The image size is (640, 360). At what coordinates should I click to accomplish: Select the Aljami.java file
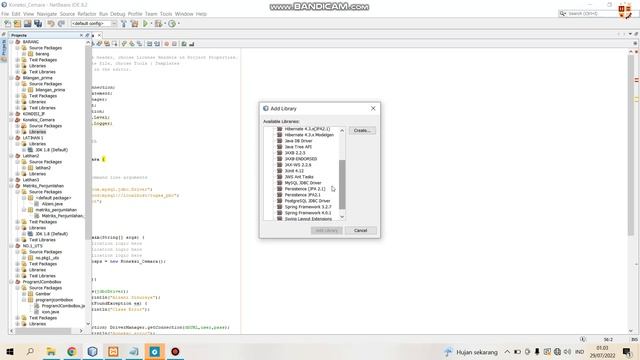[52, 204]
